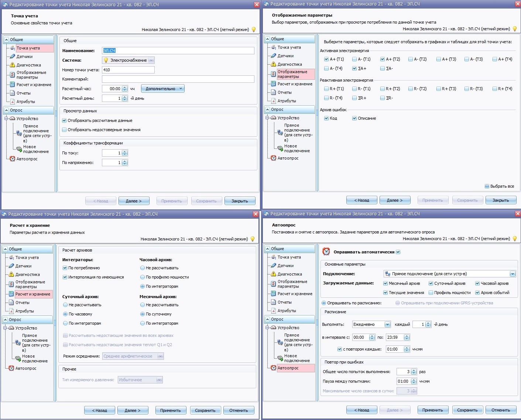
Task: Click Далее button in top-left window
Action: (x=134, y=201)
